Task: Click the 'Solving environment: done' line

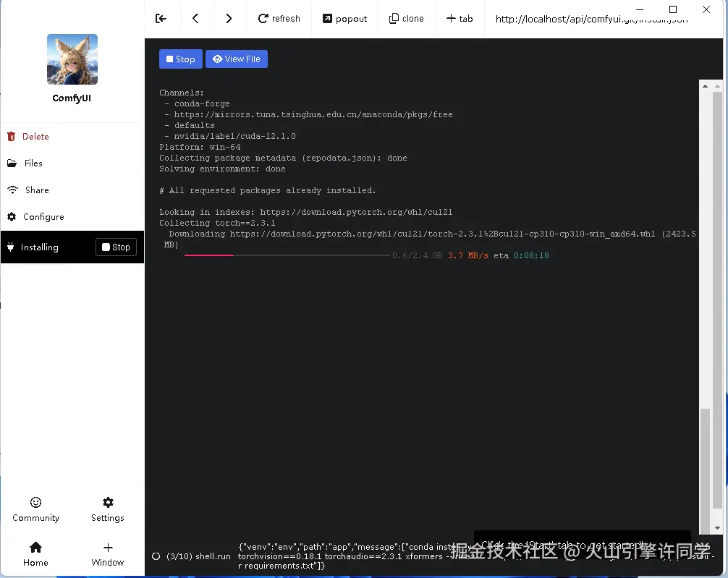Action: tap(222, 169)
